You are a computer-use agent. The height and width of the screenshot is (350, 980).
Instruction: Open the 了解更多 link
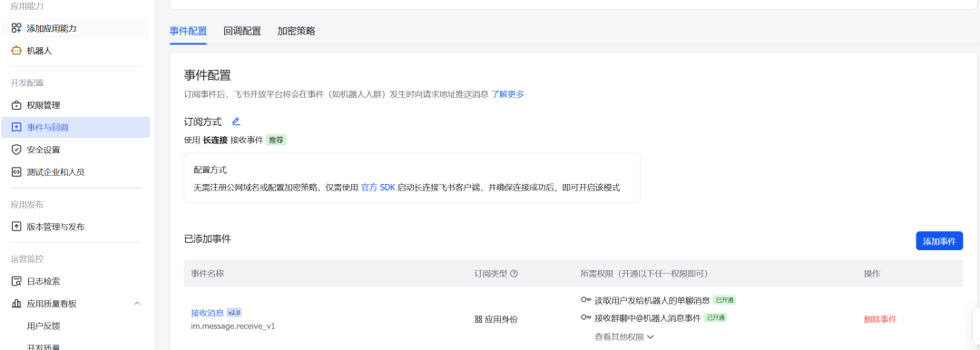[507, 94]
